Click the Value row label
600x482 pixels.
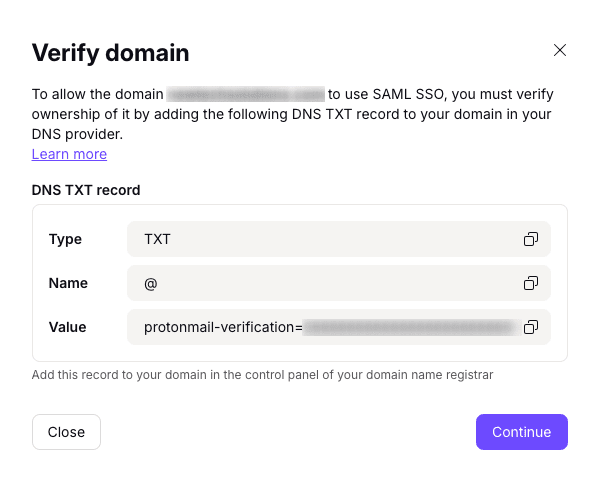67,327
